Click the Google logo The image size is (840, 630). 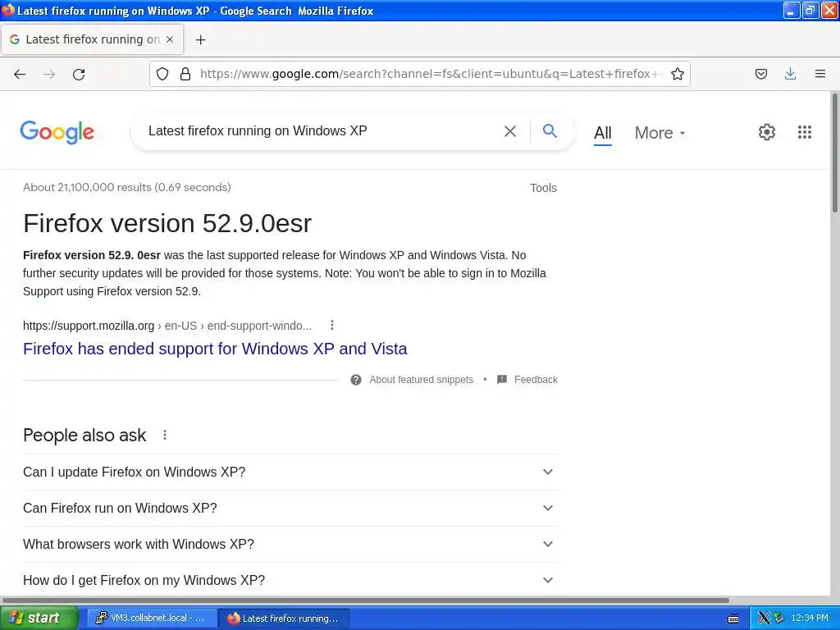[x=57, y=132]
